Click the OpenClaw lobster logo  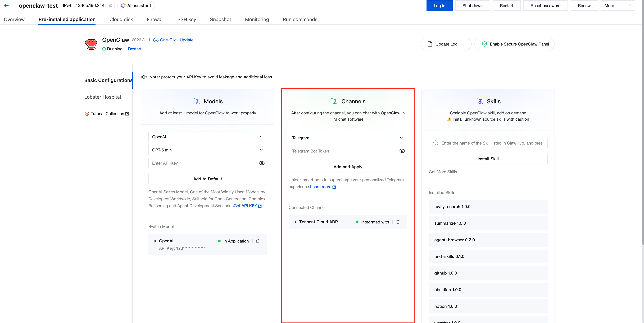91,44
